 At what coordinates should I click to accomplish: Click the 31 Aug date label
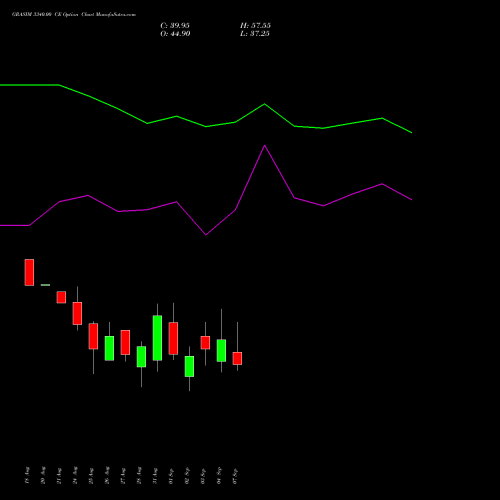point(155,475)
